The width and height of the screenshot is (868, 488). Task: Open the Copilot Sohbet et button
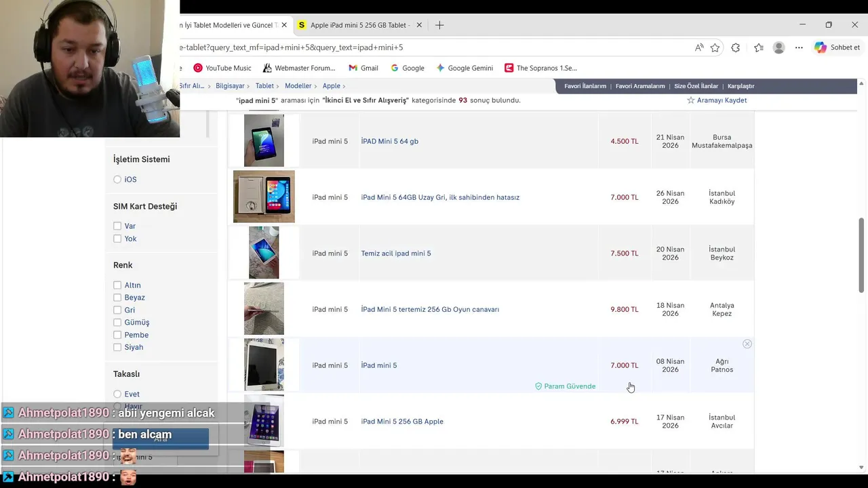click(837, 47)
